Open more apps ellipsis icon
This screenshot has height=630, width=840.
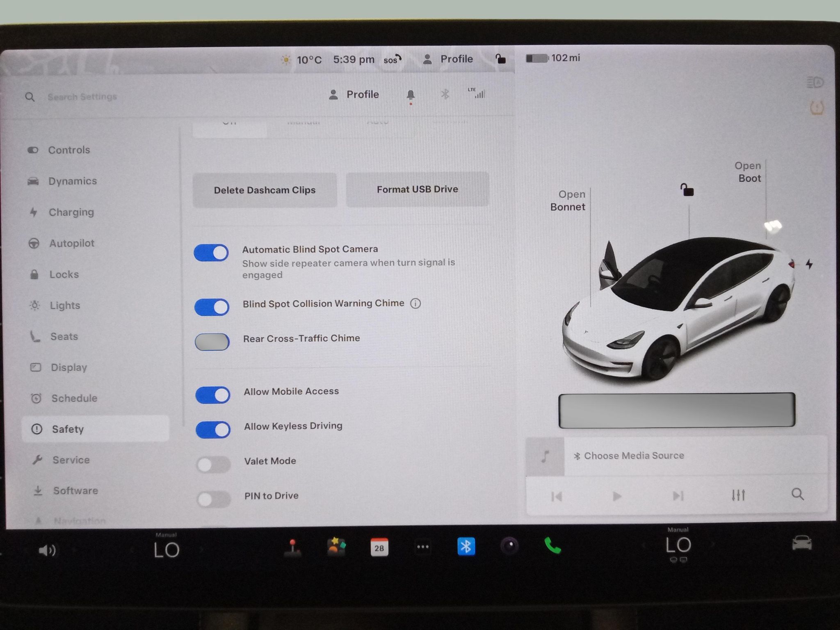tap(423, 547)
